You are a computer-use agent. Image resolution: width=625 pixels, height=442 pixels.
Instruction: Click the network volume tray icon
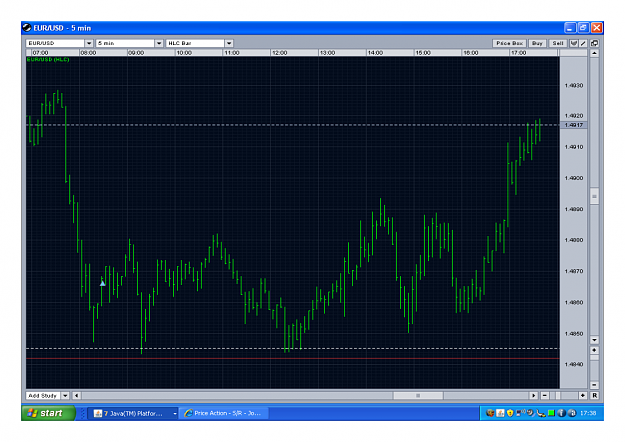point(521,413)
